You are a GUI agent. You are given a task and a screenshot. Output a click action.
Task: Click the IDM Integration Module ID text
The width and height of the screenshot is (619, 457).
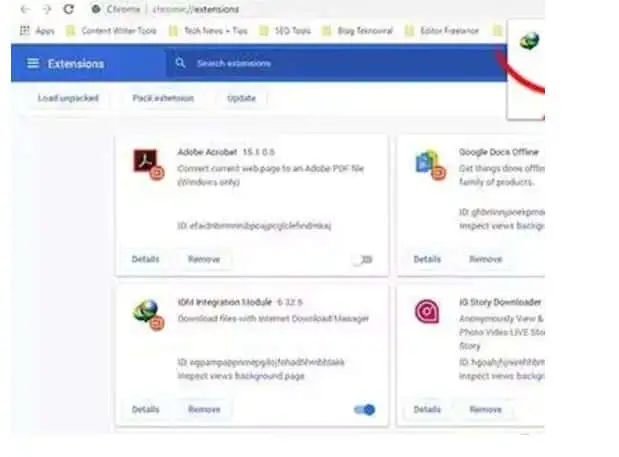click(261, 362)
